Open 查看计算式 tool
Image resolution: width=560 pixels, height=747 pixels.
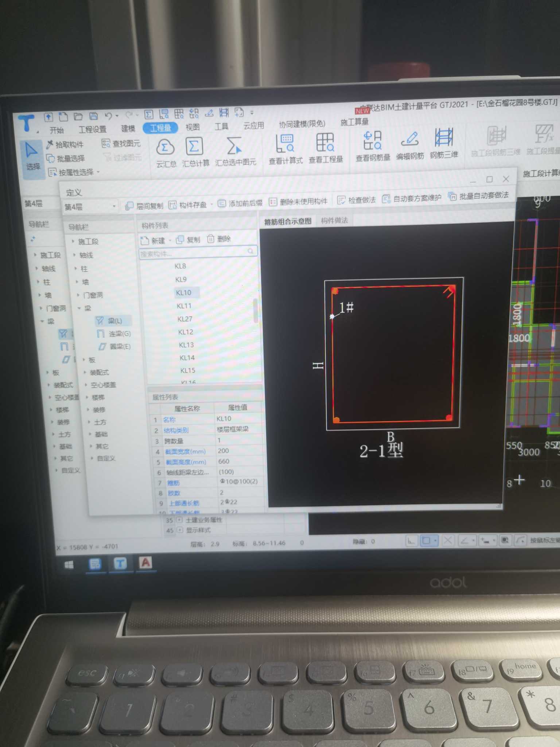click(285, 149)
